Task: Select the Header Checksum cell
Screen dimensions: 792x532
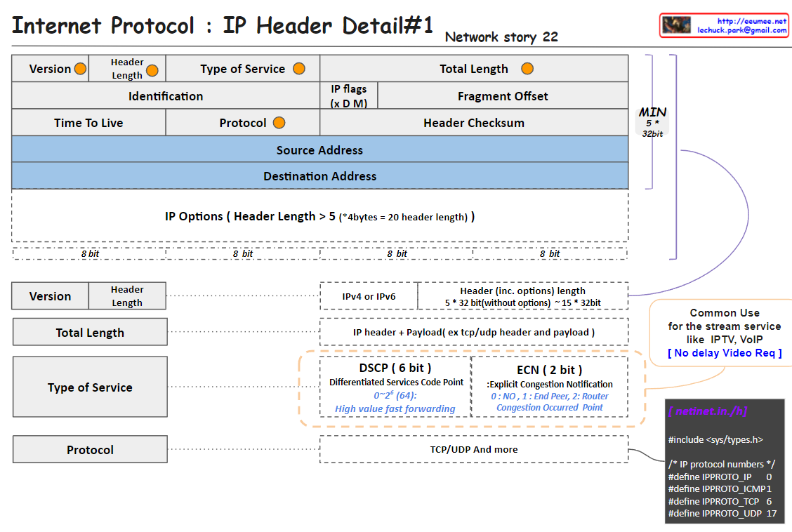Action: (474, 123)
